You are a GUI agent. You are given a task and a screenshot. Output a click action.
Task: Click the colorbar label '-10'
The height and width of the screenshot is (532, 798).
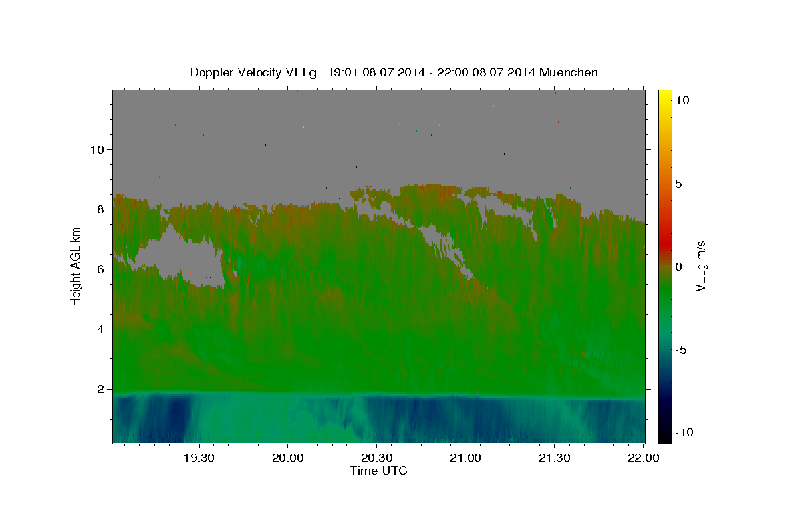click(684, 433)
